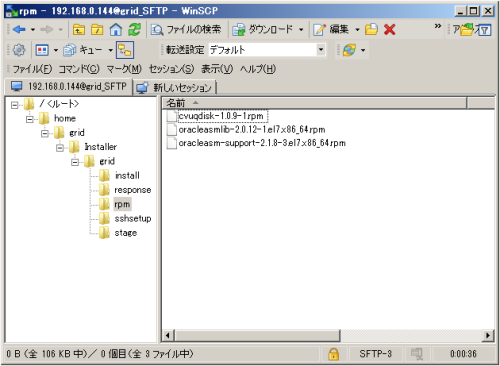Collapse the Installer tree node
The width and height of the screenshot is (500, 366).
[60, 147]
